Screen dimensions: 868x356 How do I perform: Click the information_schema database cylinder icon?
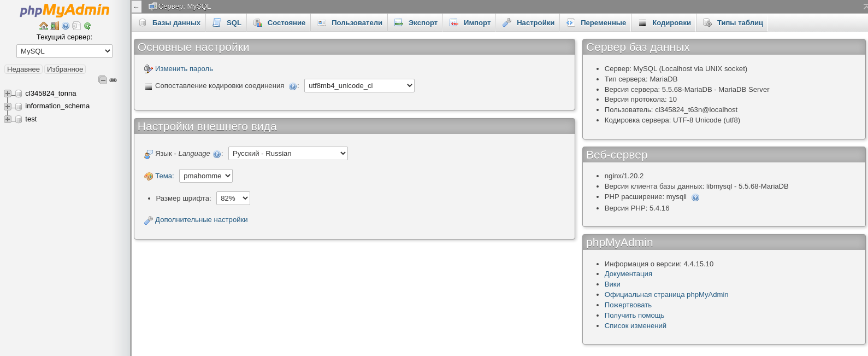(x=19, y=106)
